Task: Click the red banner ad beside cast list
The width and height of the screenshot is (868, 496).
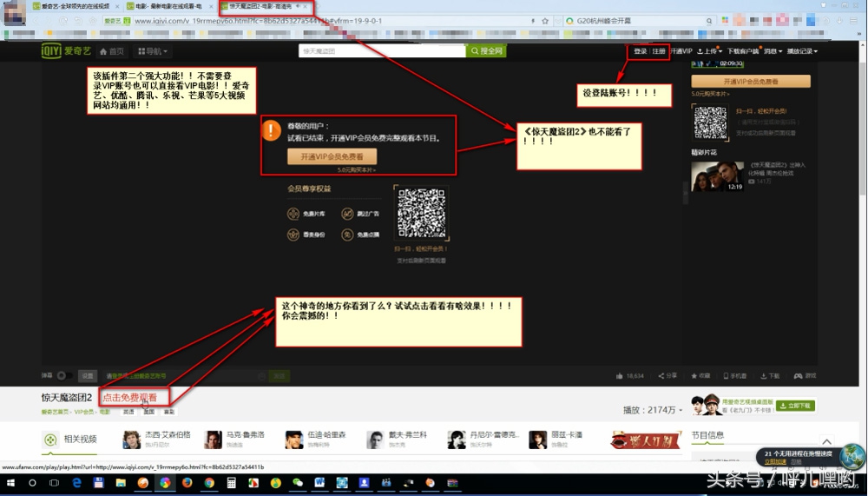Action: coord(645,440)
